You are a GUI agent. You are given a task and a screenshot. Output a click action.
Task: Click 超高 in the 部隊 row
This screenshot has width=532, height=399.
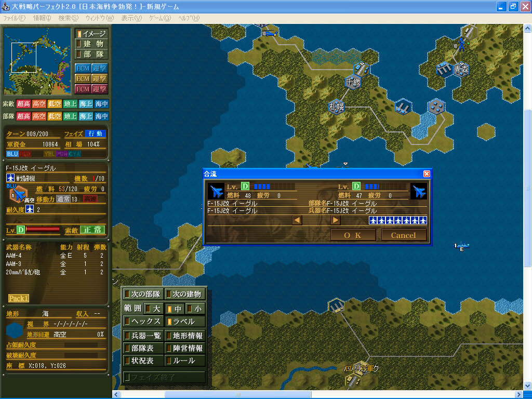click(23, 116)
